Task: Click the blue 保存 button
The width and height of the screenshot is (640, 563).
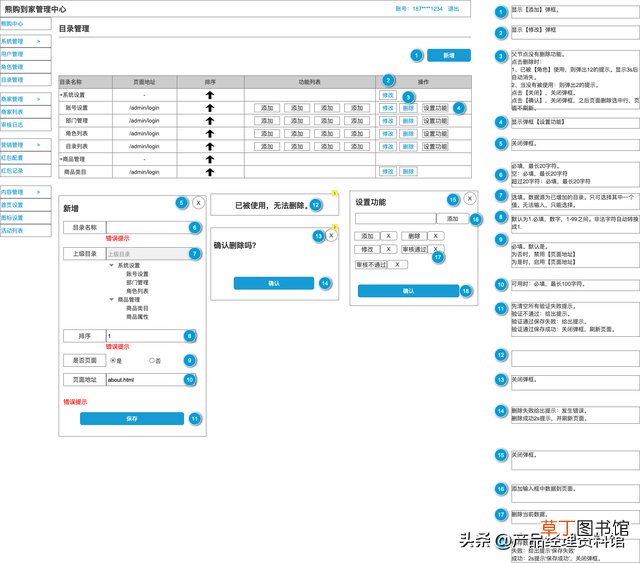Action: (132, 418)
